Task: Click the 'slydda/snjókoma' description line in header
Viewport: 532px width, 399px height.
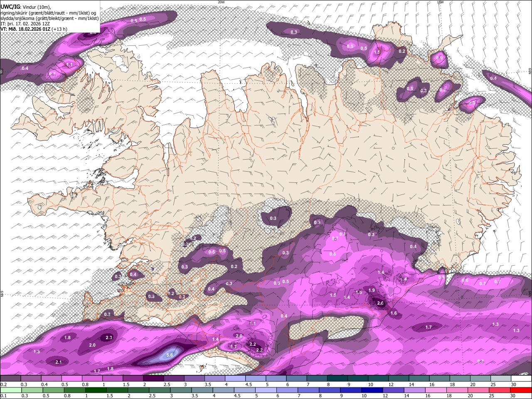Action: click(x=49, y=18)
